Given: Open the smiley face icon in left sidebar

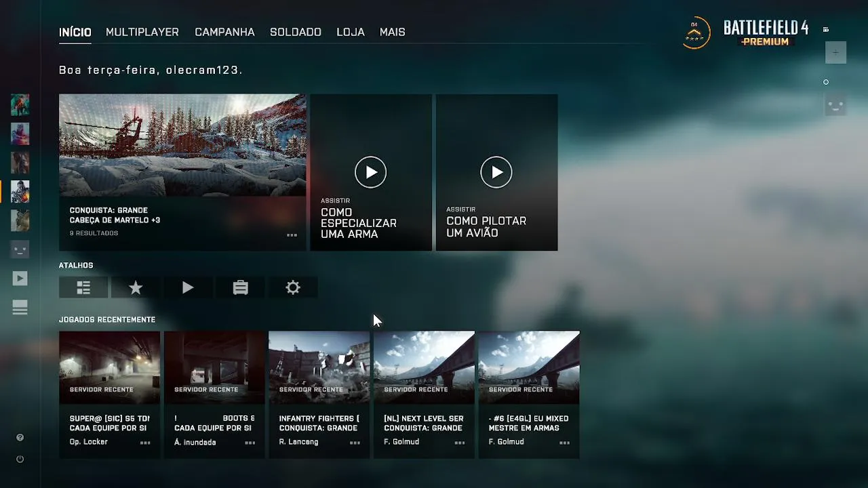Looking at the screenshot, I should point(20,249).
